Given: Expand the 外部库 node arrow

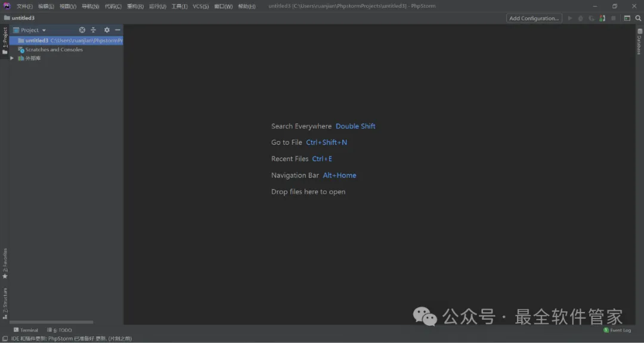Looking at the screenshot, I should 12,58.
